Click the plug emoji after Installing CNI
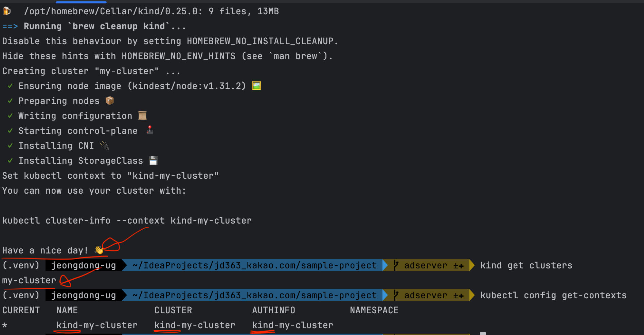Viewport: 644px width, 335px height. [104, 145]
